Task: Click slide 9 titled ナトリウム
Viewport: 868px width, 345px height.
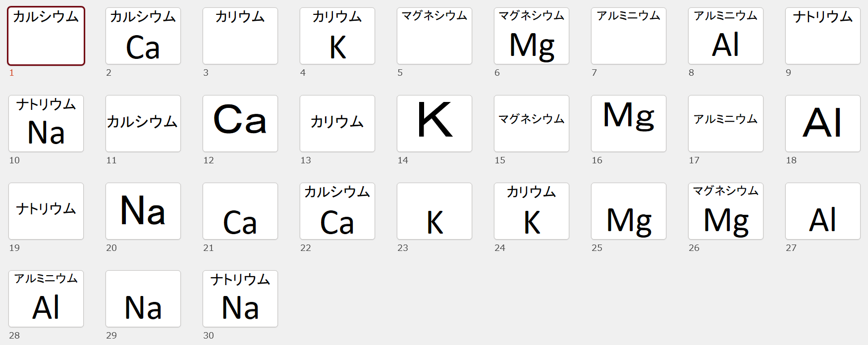Action: coord(823,36)
